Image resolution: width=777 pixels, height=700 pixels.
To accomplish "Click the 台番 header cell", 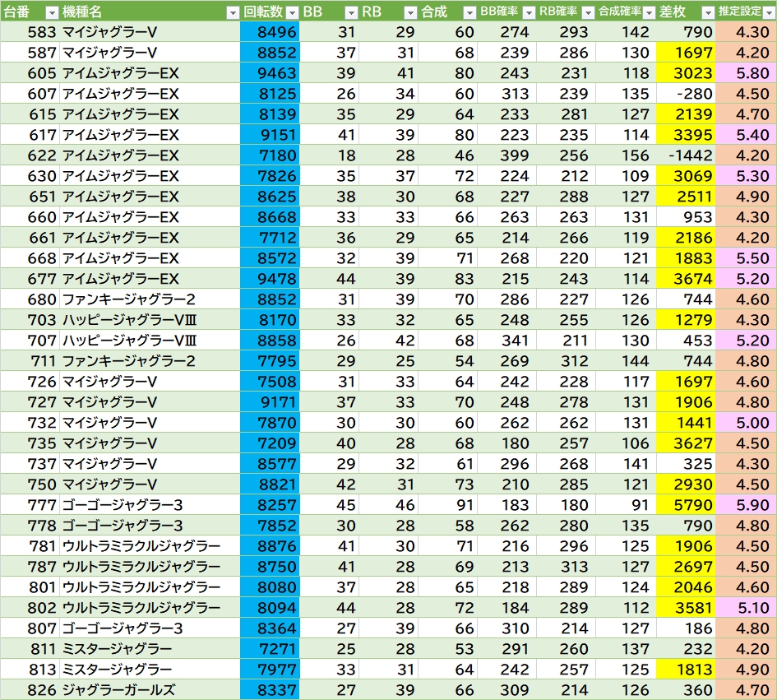I will (30, 12).
